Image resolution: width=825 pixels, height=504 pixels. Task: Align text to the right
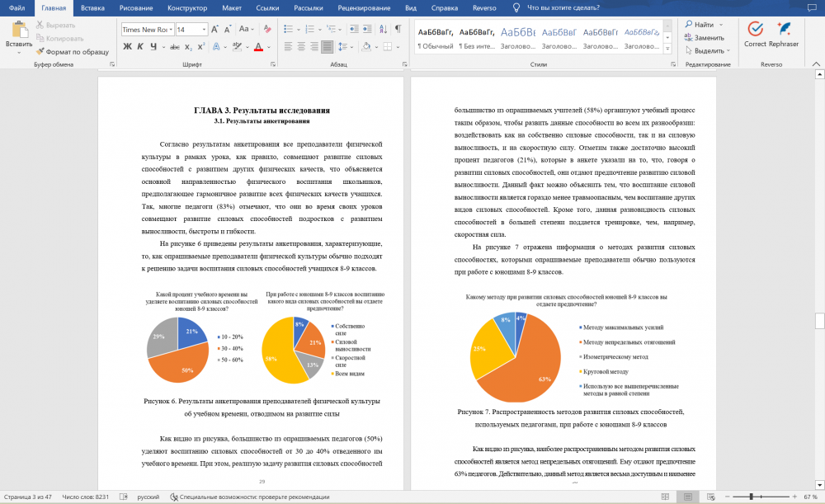314,47
